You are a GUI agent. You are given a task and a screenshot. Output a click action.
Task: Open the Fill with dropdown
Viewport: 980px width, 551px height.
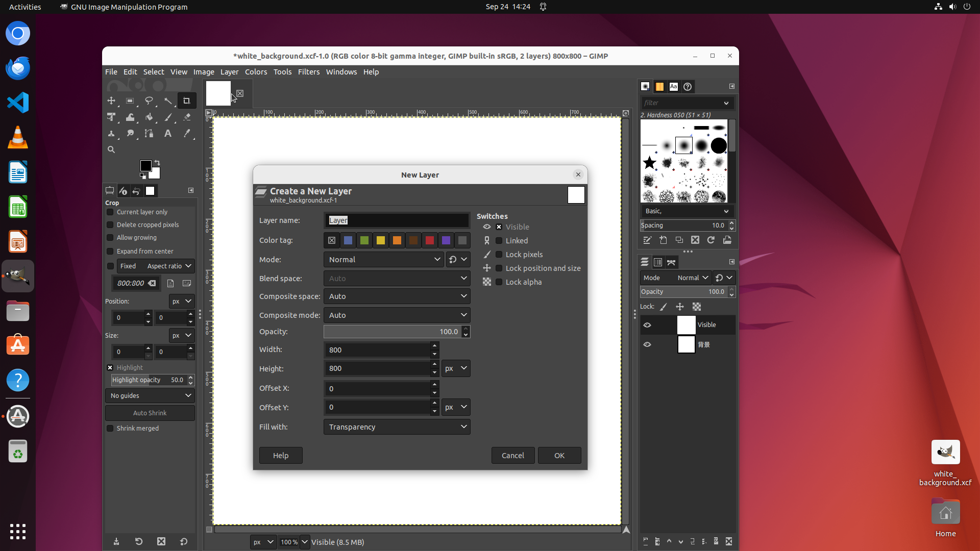pyautogui.click(x=397, y=427)
